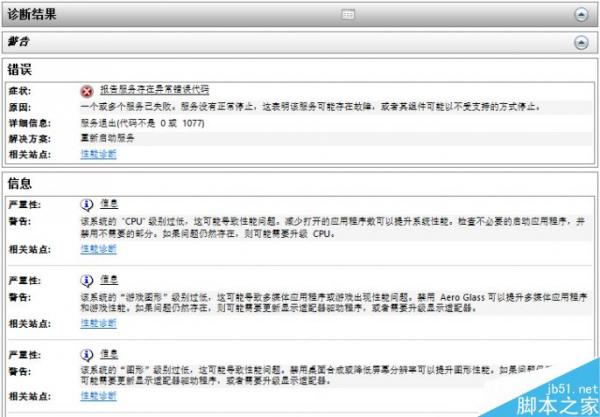Click the 解决方案 label
The width and height of the screenshot is (600, 417).
29,138
